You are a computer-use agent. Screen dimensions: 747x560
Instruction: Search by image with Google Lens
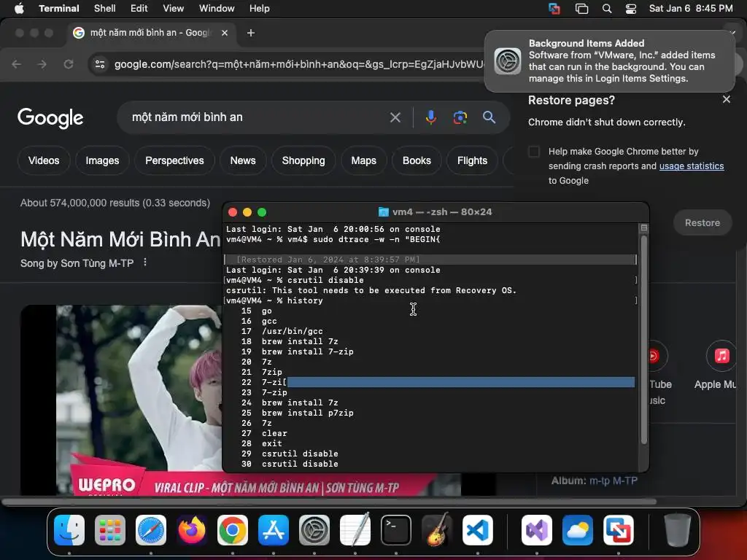coord(460,117)
